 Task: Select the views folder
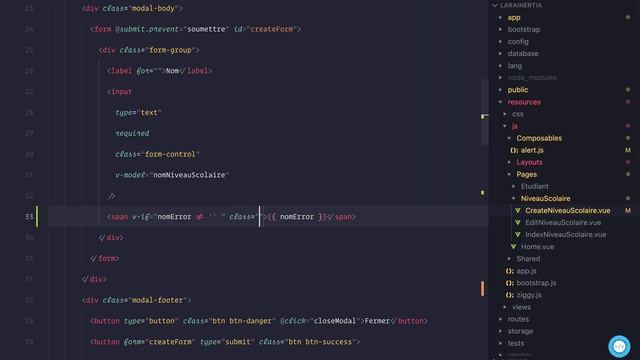click(x=522, y=307)
